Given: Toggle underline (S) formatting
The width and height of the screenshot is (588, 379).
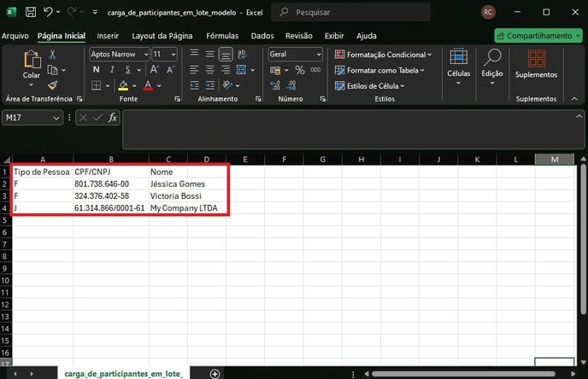Looking at the screenshot, I should [128, 70].
